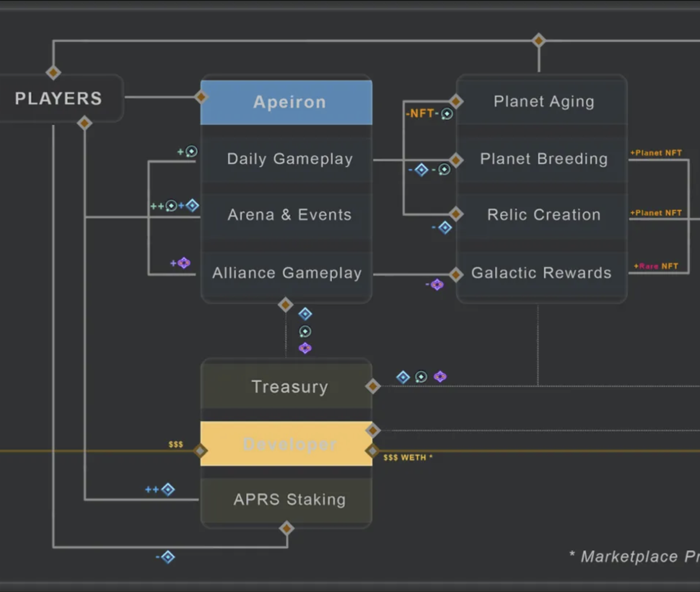Select the Daily Gameplay block
Viewport: 700px width, 592px height.
coord(286,159)
